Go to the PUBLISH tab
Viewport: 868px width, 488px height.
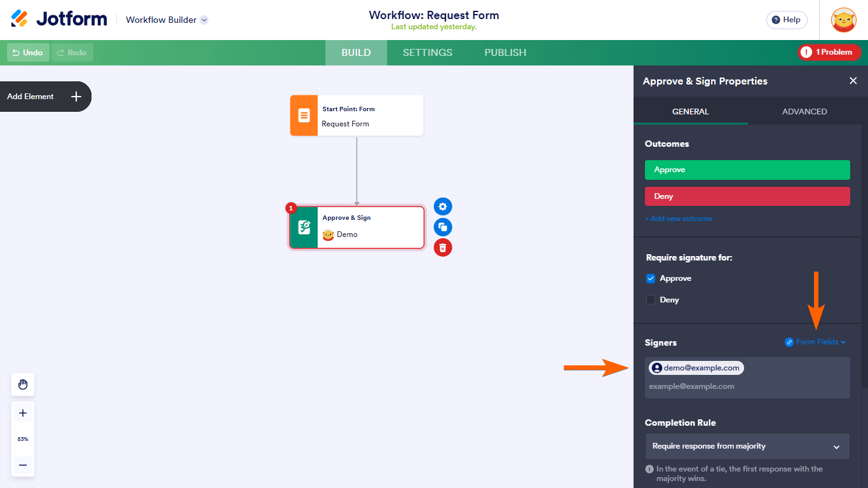click(x=505, y=53)
